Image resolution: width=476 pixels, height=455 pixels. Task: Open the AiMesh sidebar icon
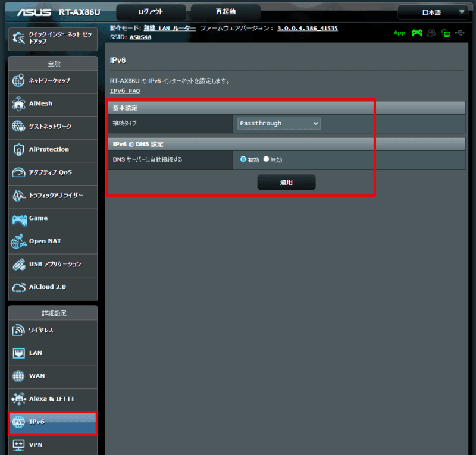(x=19, y=103)
